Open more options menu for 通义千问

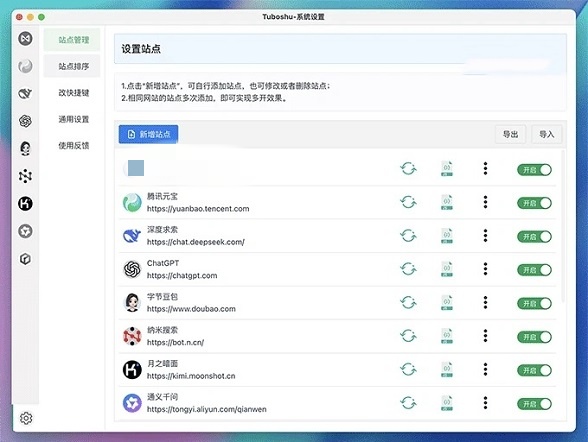click(485, 403)
